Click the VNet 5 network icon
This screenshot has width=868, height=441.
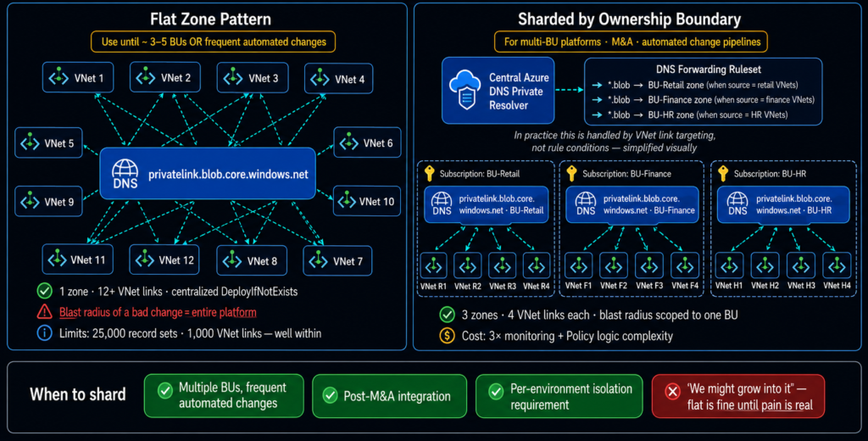point(30,142)
